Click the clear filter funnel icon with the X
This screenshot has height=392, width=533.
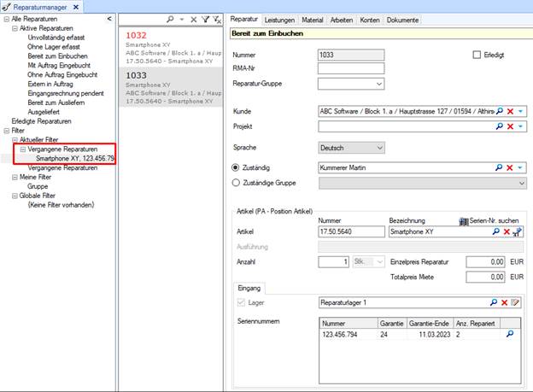[x=217, y=20]
